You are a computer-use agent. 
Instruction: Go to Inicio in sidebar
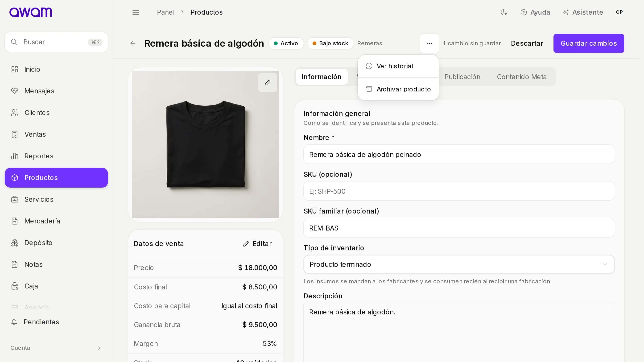coord(56,69)
